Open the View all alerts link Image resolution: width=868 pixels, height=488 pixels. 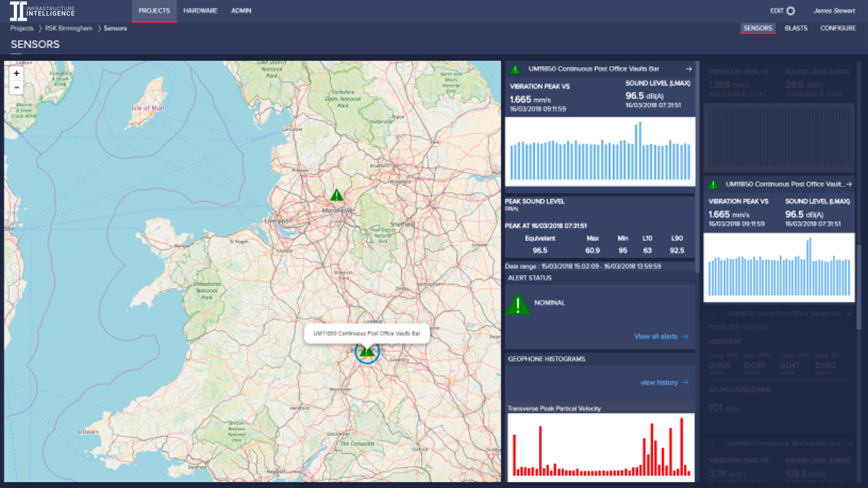[x=661, y=336]
